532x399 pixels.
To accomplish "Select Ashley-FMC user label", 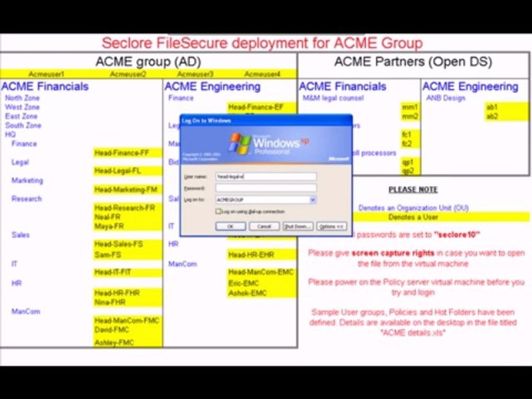I will (114, 342).
